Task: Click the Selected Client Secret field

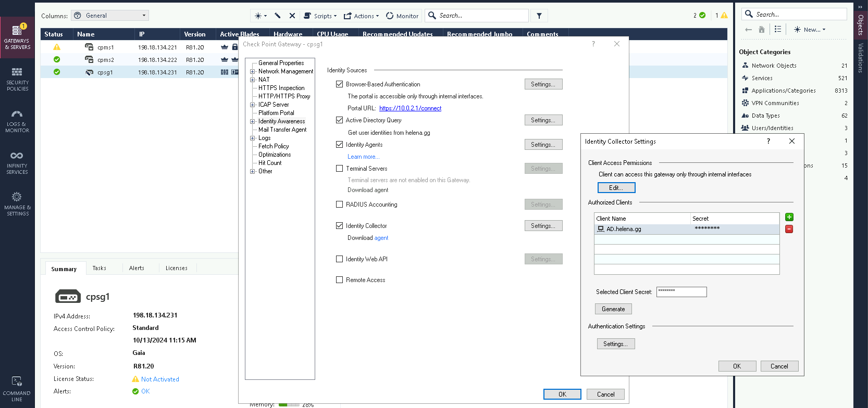Action: [681, 292]
